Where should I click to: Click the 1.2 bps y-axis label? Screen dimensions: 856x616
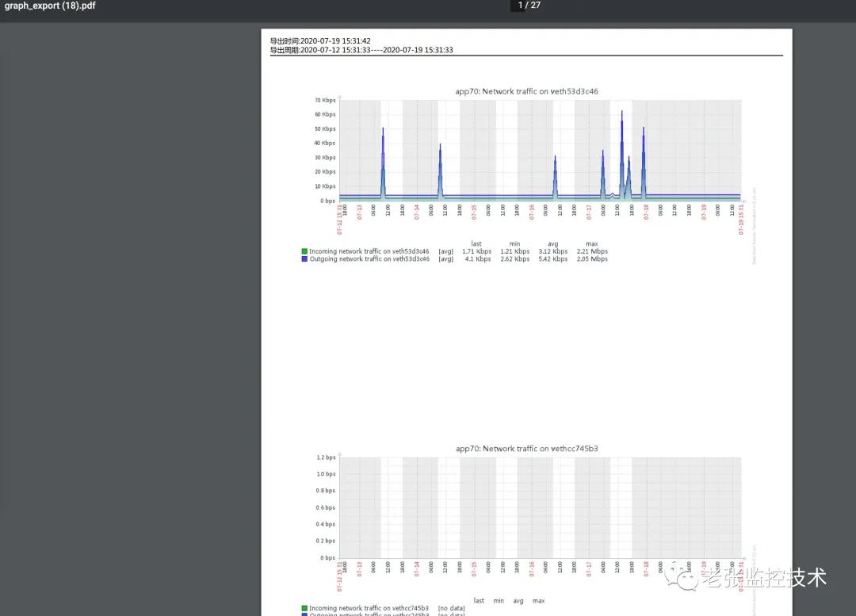(326, 457)
